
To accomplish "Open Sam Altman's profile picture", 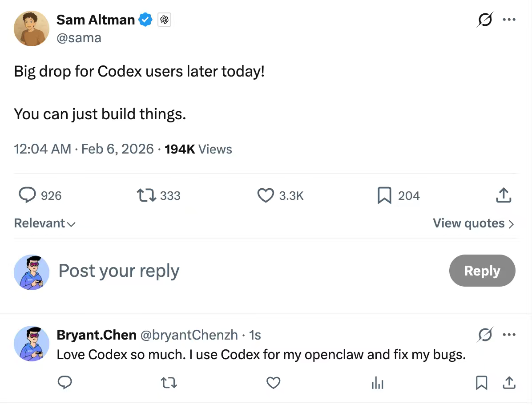I will tap(31, 28).
